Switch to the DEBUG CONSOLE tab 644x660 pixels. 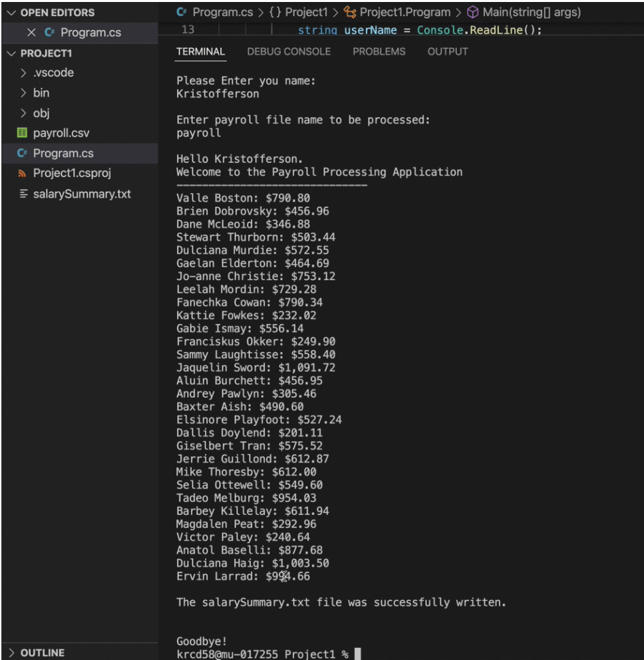[x=289, y=52]
